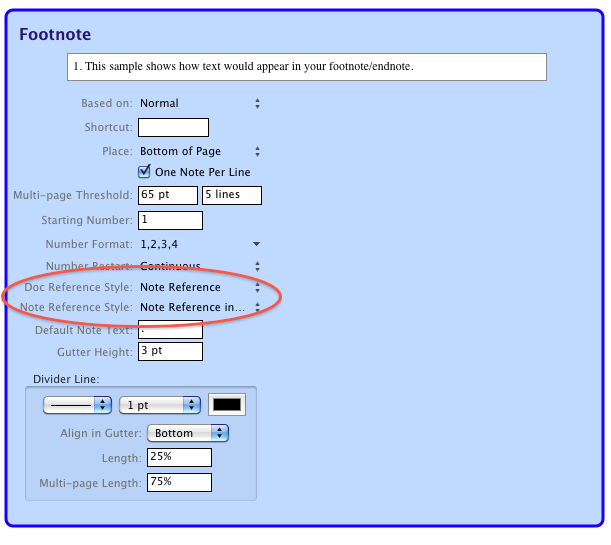Image resolution: width=611 pixels, height=545 pixels.
Task: Open the divider line style popup
Action: point(77,405)
